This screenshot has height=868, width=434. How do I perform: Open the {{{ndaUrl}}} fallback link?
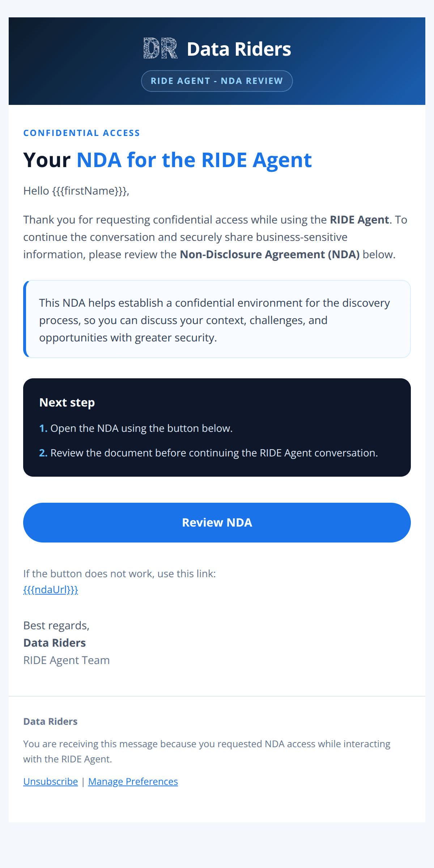[x=51, y=590]
